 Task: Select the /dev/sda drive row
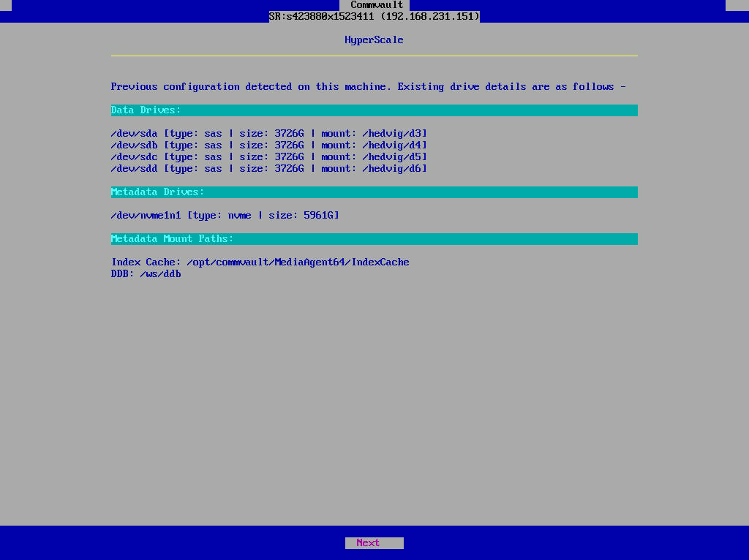(x=269, y=134)
